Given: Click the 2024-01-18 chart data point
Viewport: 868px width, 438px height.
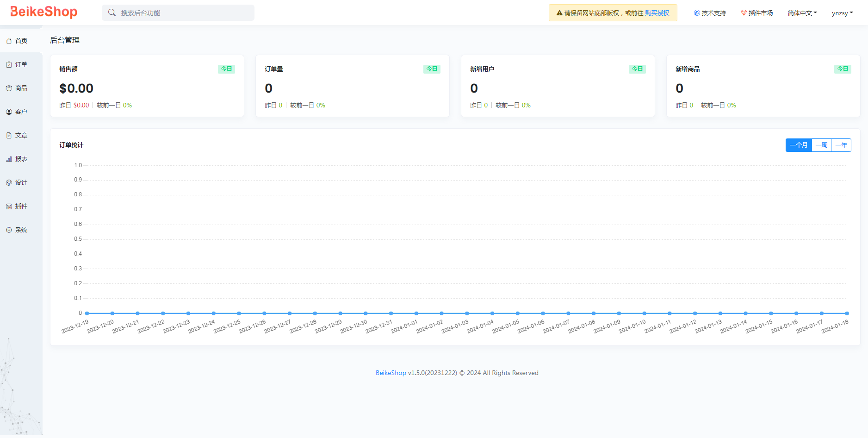Looking at the screenshot, I should tap(847, 313).
